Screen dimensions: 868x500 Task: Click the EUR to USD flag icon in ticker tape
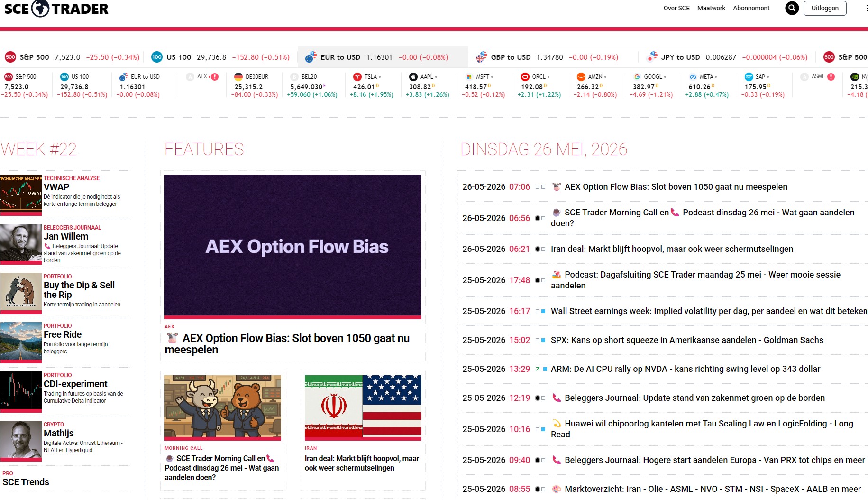pyautogui.click(x=311, y=57)
